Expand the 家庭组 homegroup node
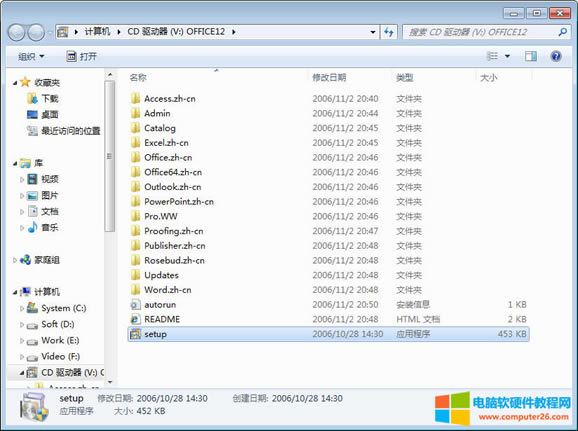The width and height of the screenshot is (578, 431). pyautogui.click(x=15, y=260)
